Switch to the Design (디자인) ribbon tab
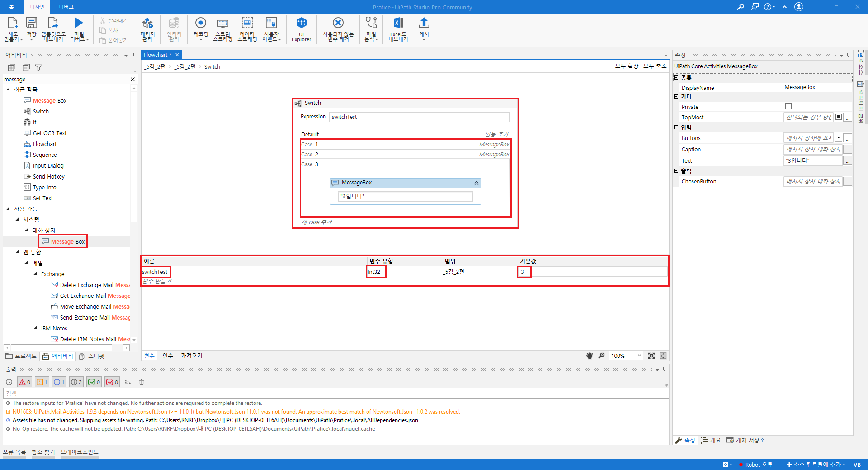 (37, 7)
